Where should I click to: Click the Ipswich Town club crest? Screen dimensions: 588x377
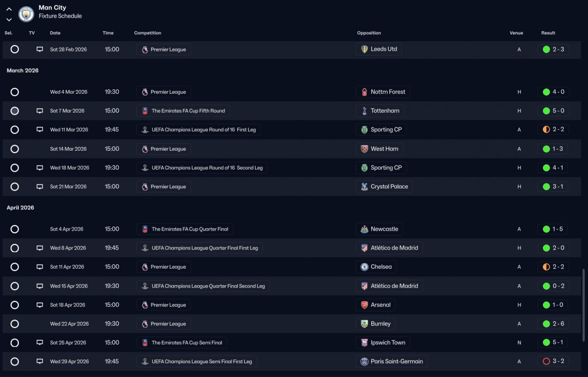tap(364, 343)
